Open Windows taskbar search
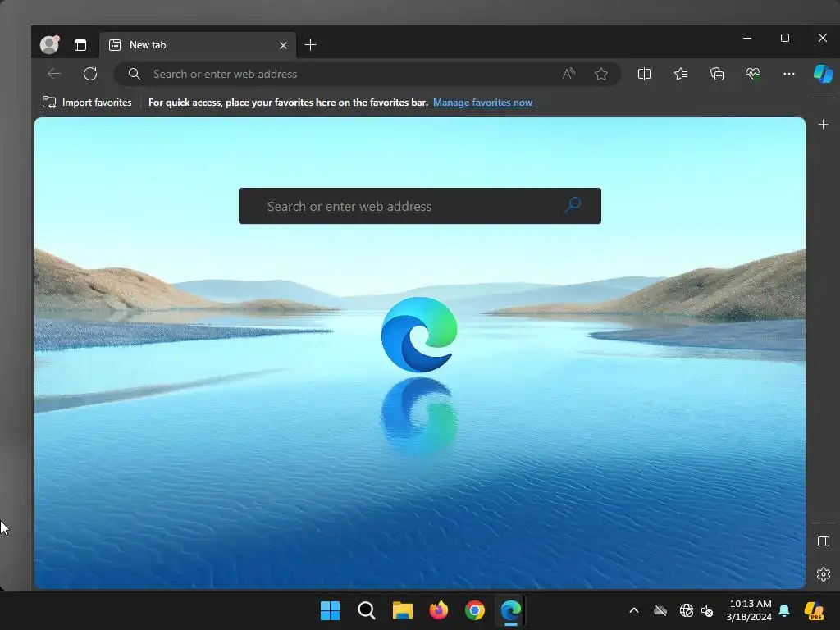Screen dimensions: 840x630 click(367, 610)
